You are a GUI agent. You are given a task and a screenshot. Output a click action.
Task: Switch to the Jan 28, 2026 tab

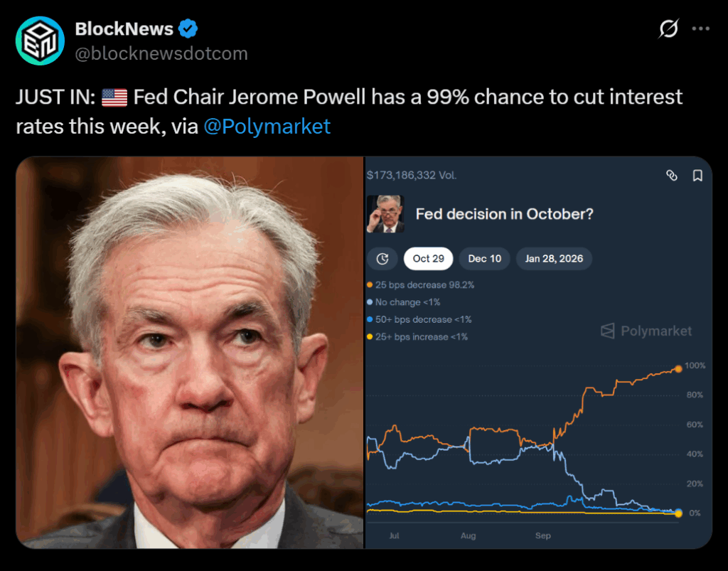[x=554, y=258]
